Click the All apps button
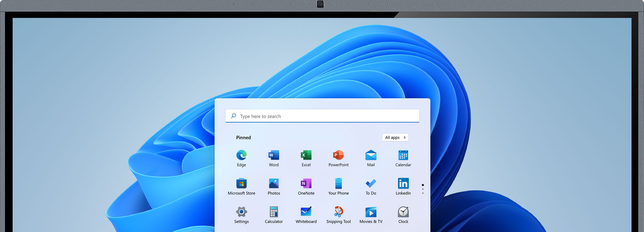The height and width of the screenshot is (232, 644). tap(395, 137)
